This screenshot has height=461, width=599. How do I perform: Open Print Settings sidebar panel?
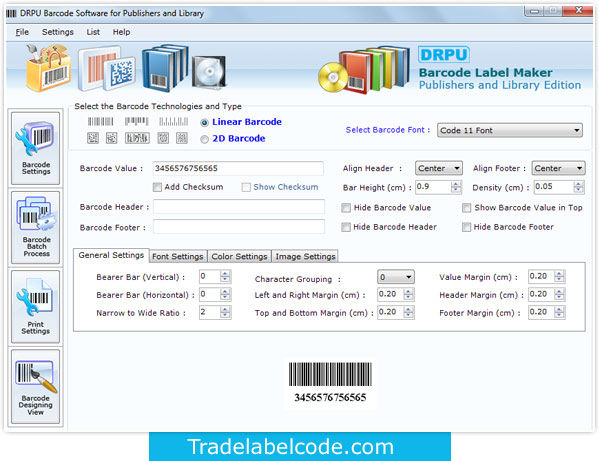point(36,307)
